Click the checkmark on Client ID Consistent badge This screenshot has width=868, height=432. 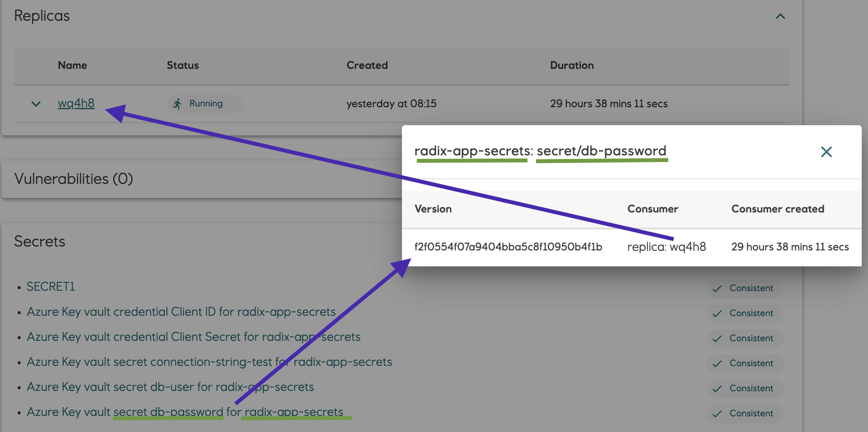(718, 313)
